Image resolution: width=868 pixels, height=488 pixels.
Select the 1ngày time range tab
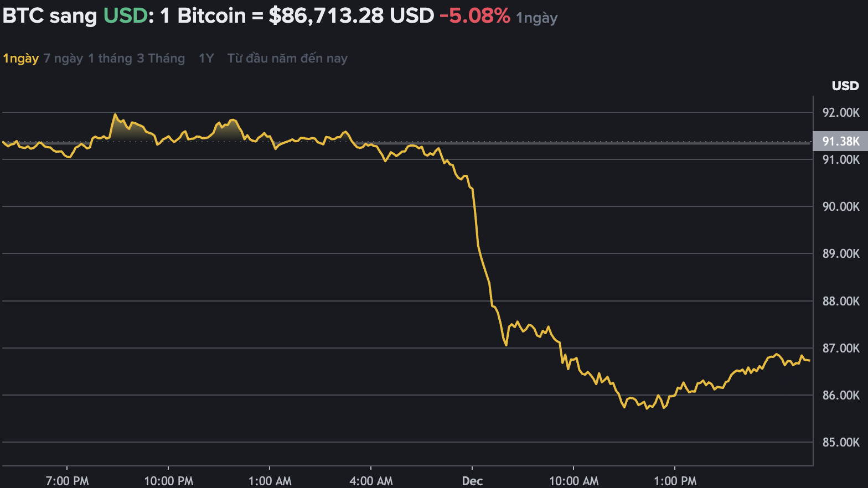20,58
